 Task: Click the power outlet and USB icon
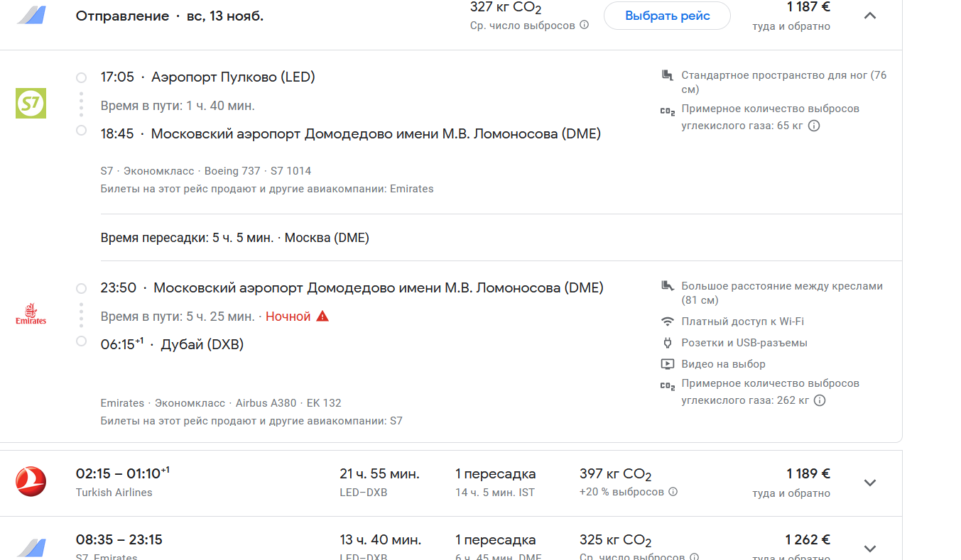(667, 343)
